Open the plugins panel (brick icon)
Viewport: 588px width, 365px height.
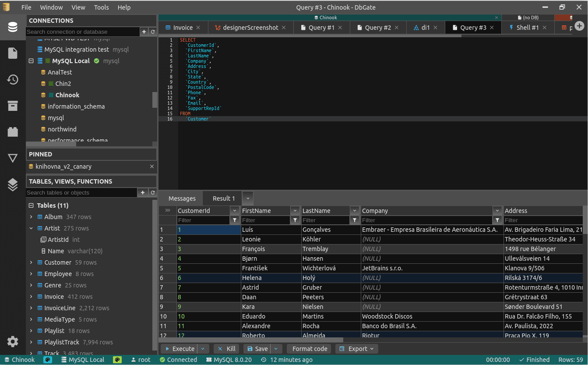(x=12, y=132)
